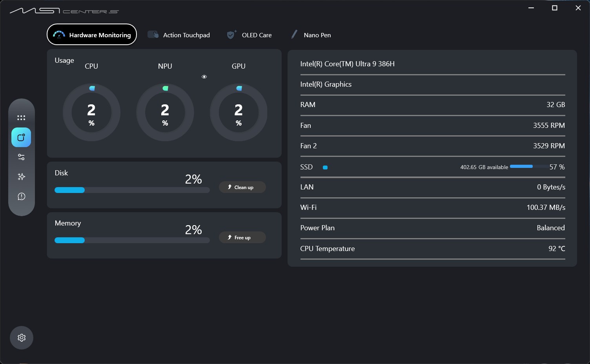This screenshot has width=590, height=364.
Task: Click the Power Plan Balanced row
Action: point(432,228)
